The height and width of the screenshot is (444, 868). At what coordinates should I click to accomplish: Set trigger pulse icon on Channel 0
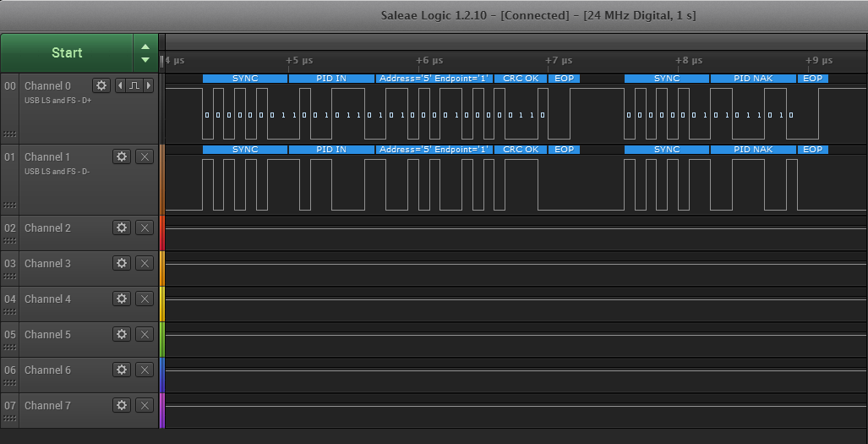134,85
